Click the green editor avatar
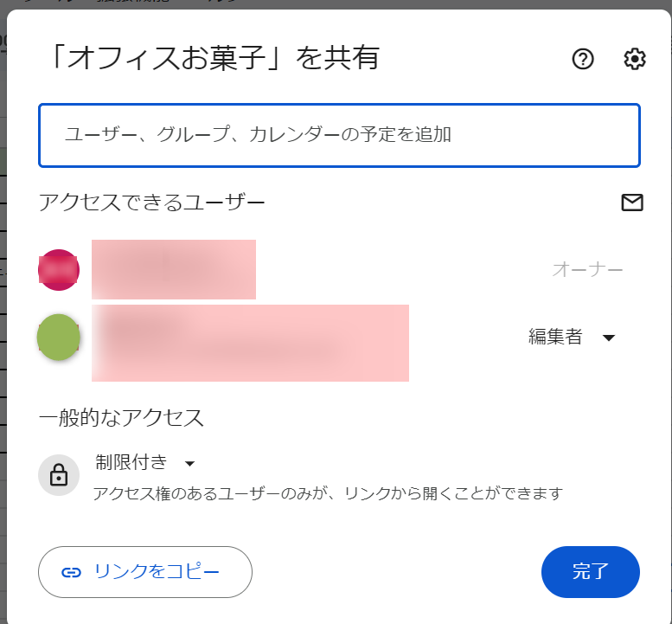Viewport: 672px width, 624px height. point(59,337)
